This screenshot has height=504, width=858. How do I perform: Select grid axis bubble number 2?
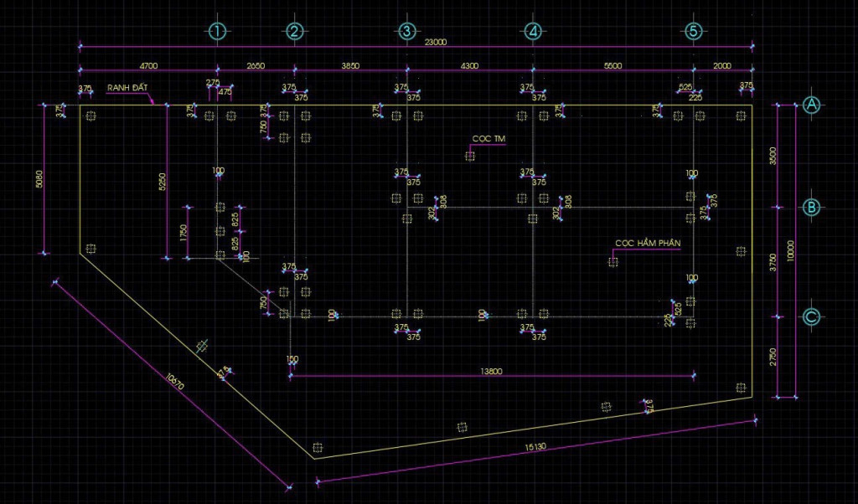click(x=294, y=31)
